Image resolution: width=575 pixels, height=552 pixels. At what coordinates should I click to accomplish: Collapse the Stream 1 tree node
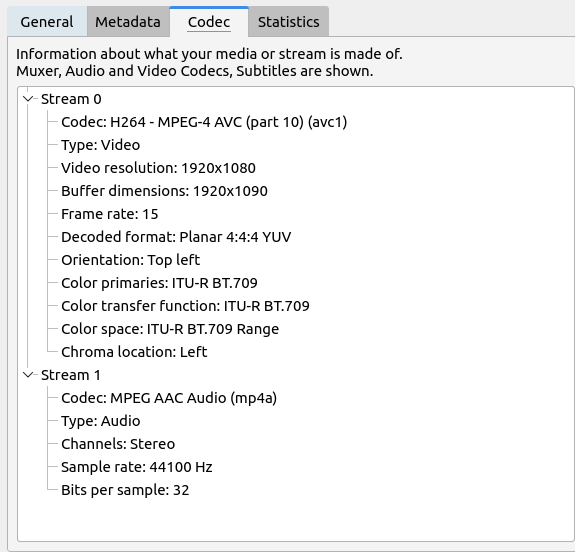[28, 374]
